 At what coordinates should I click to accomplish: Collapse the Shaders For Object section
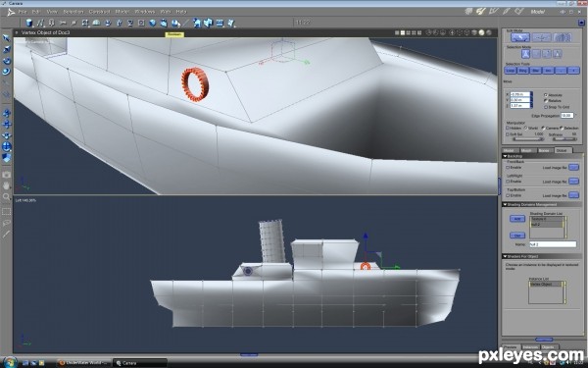pos(505,256)
